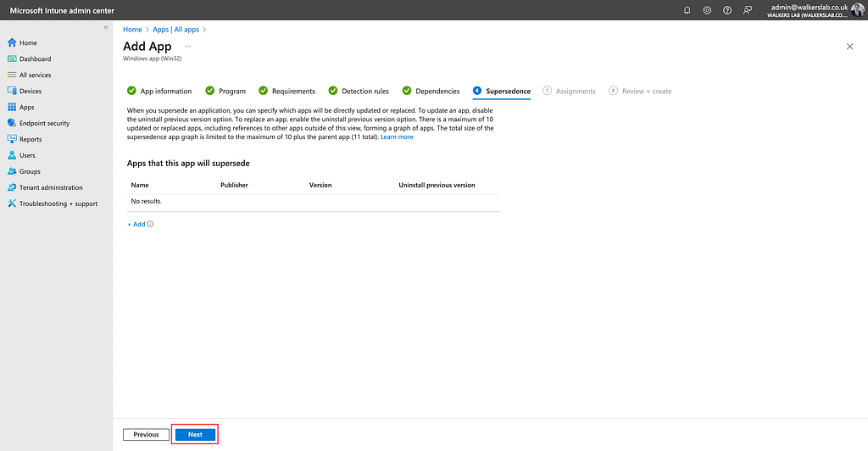Select Tenant administration in sidebar
868x451 pixels.
(51, 187)
